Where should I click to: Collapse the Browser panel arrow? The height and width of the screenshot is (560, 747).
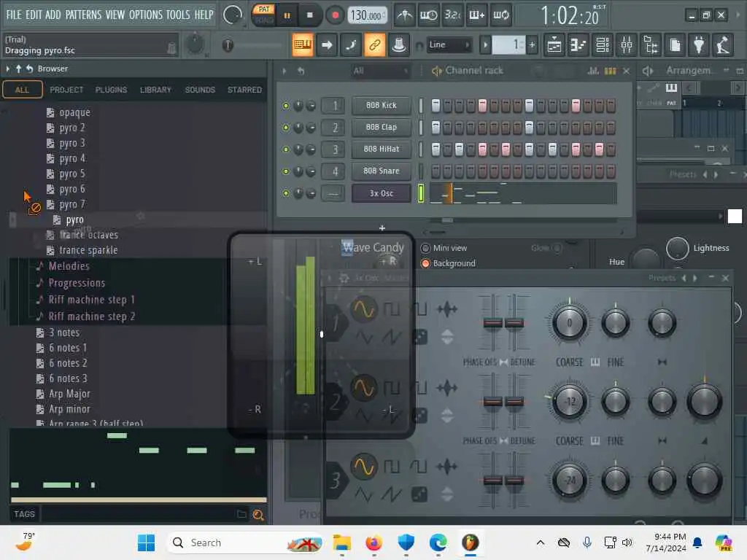7,69
